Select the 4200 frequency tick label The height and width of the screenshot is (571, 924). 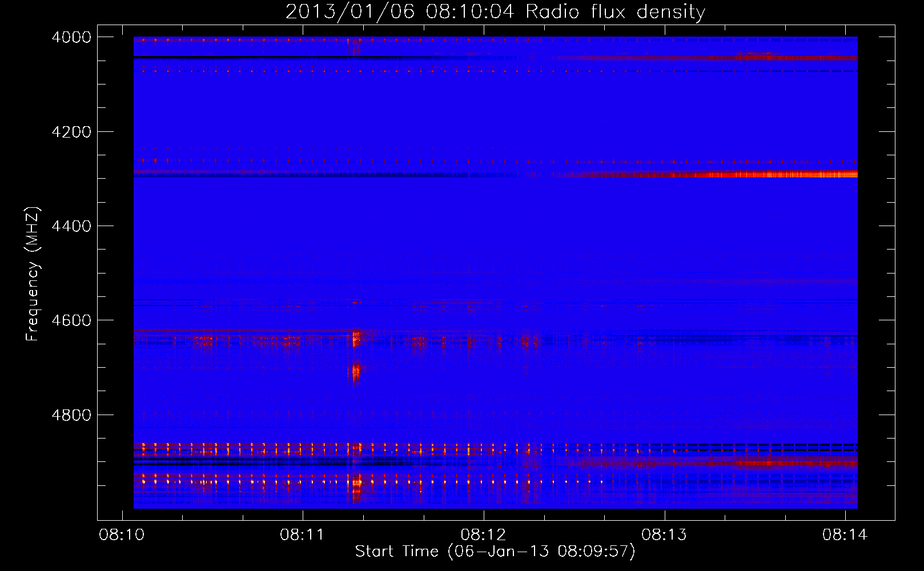coord(71,132)
